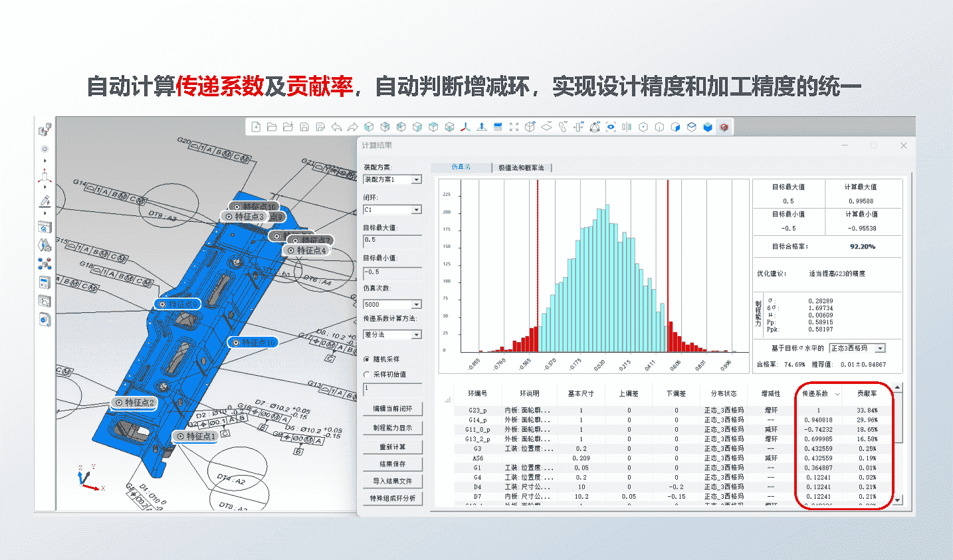Click the 导入结果文件 button
Viewport: 953px width, 560px height.
392,481
